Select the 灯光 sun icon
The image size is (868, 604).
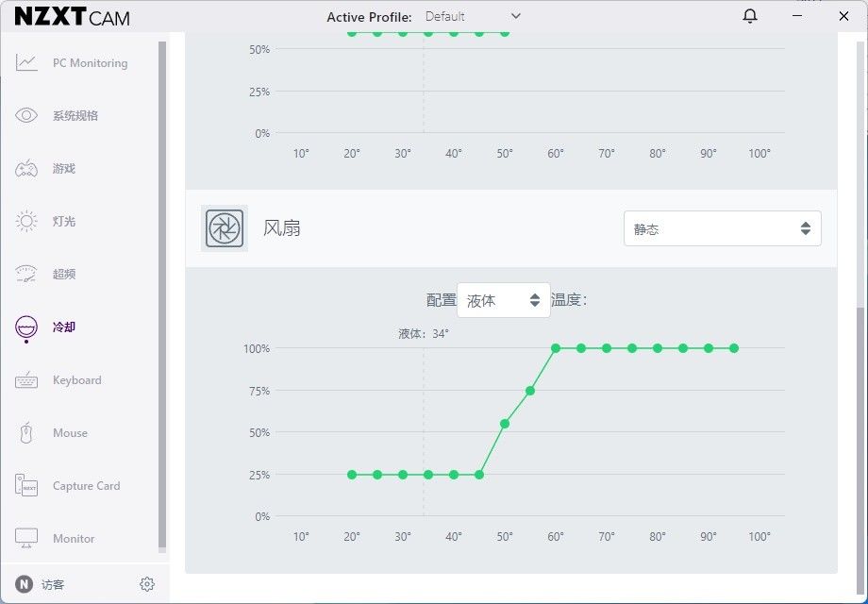(x=26, y=222)
